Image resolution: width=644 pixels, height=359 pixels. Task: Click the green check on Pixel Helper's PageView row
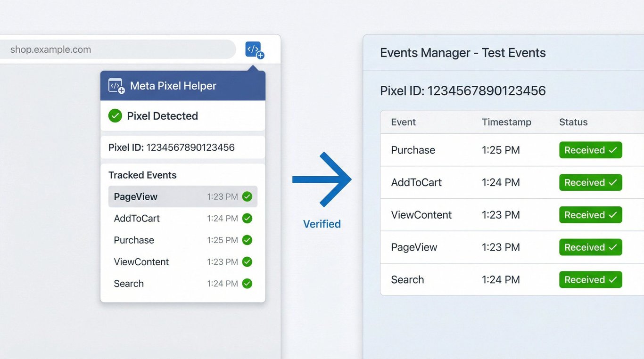pos(247,197)
